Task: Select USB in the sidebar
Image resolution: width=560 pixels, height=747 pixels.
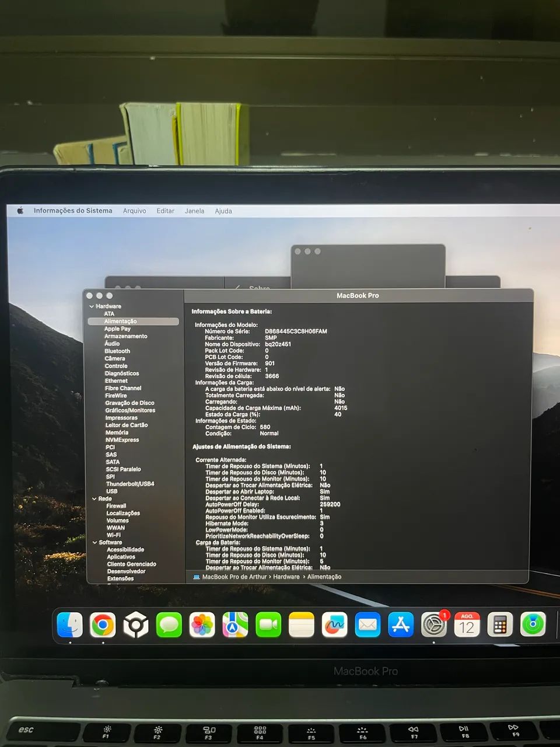Action: point(112,491)
